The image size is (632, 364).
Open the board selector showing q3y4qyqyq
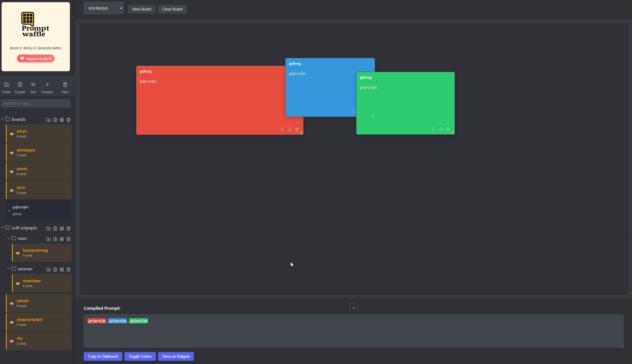click(104, 8)
